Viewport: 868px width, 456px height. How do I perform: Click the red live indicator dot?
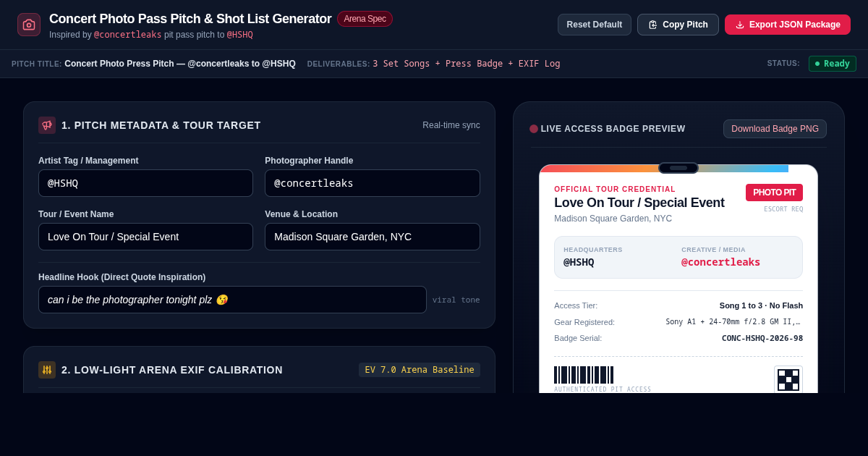[534, 129]
